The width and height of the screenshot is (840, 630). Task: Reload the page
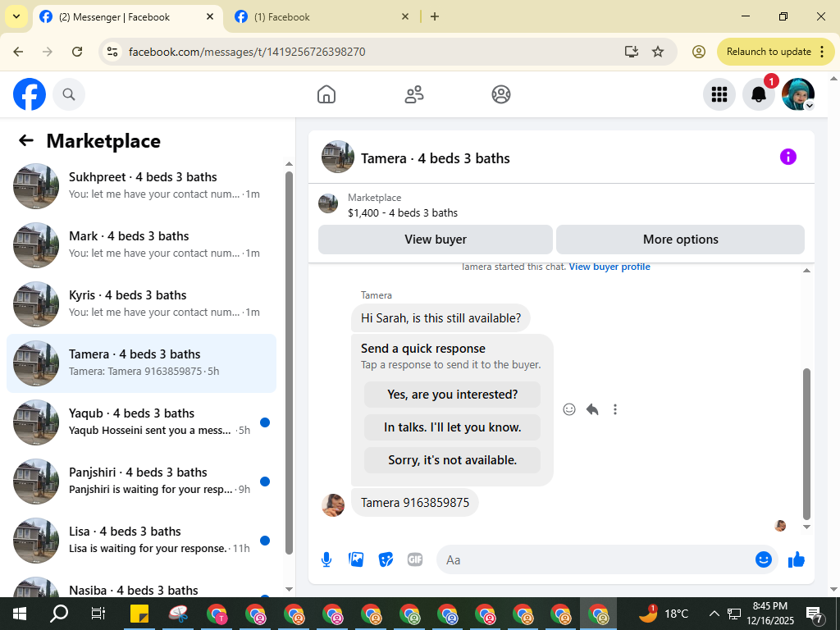coord(77,52)
